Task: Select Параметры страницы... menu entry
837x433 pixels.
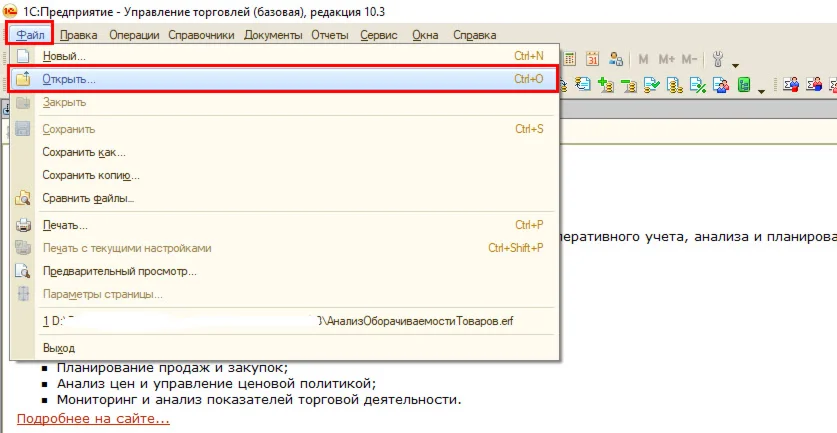Action: pyautogui.click(x=285, y=294)
